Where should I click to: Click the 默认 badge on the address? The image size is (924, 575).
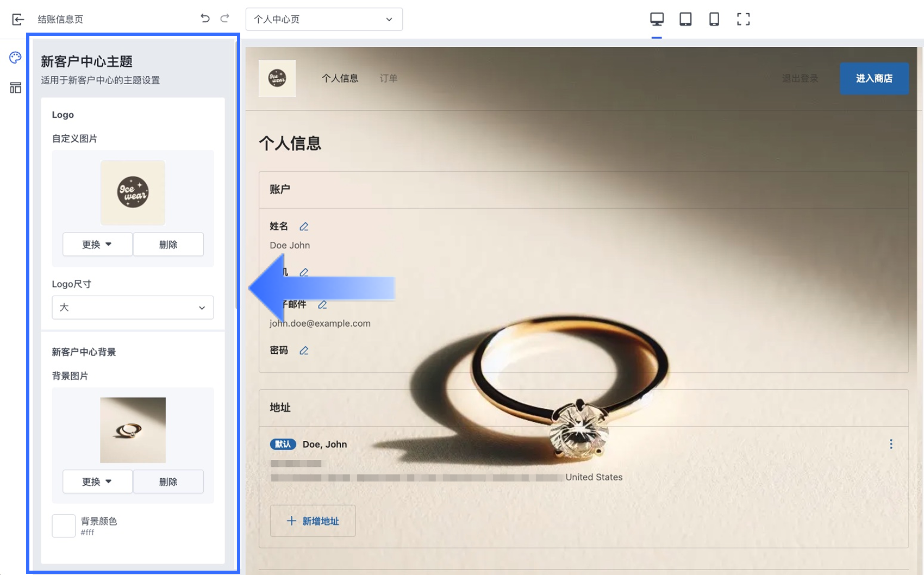coord(283,444)
